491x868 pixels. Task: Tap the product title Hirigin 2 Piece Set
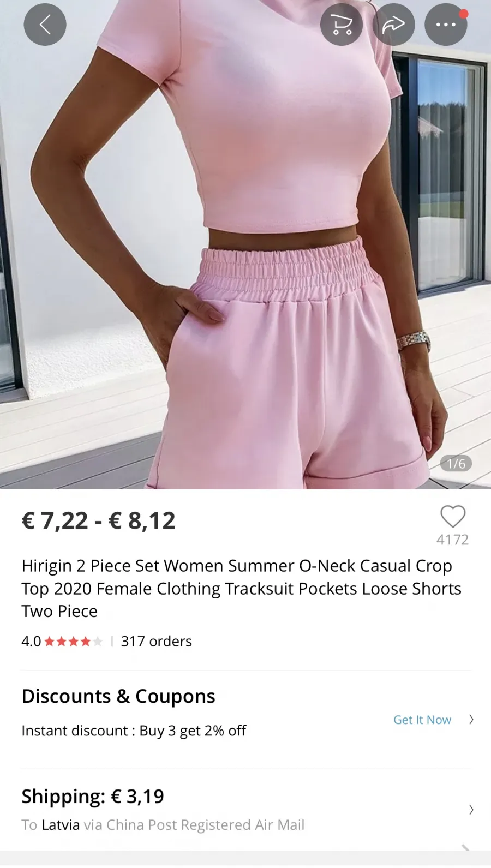click(x=241, y=589)
